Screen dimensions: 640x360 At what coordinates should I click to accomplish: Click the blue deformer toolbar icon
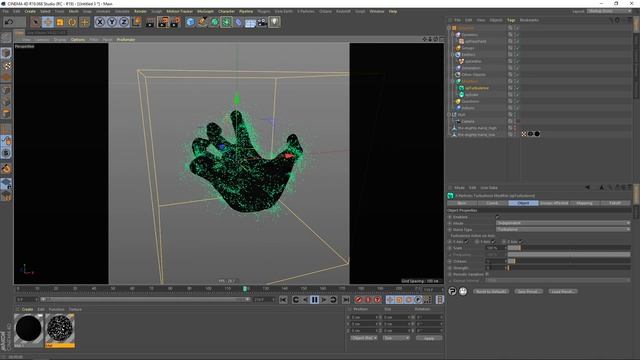(238, 22)
